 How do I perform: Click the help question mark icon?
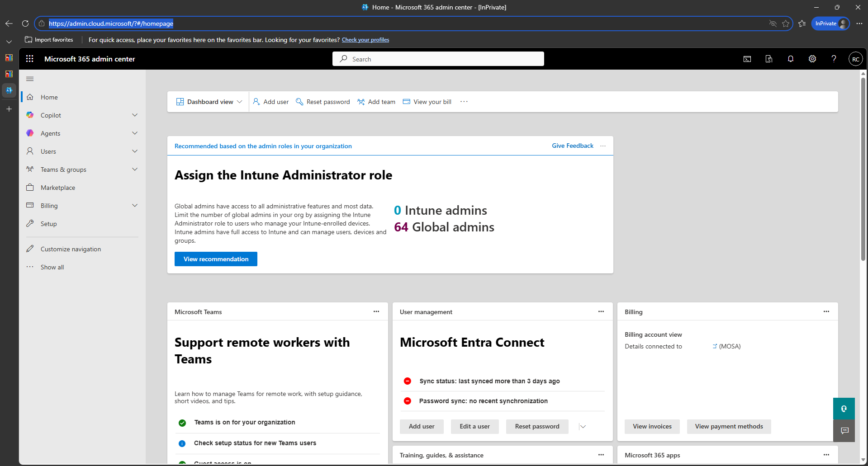(x=834, y=59)
